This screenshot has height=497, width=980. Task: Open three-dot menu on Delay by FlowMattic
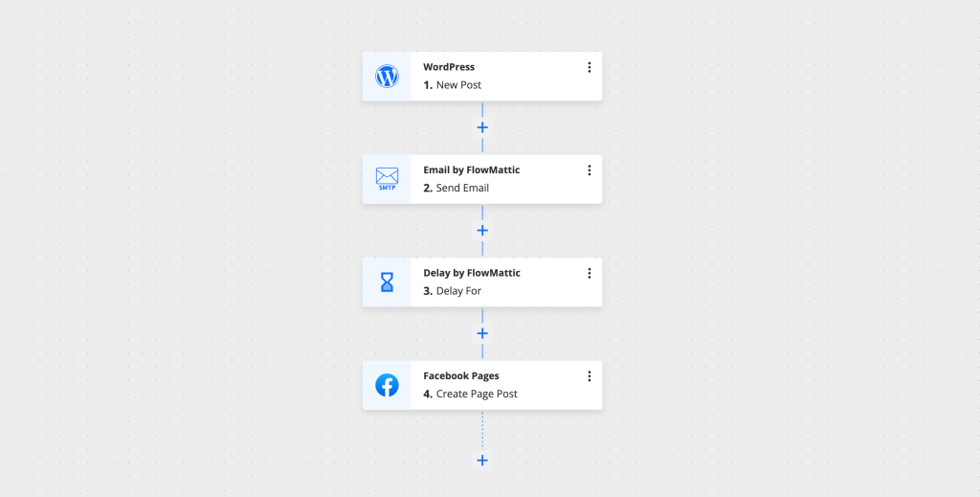tap(589, 273)
